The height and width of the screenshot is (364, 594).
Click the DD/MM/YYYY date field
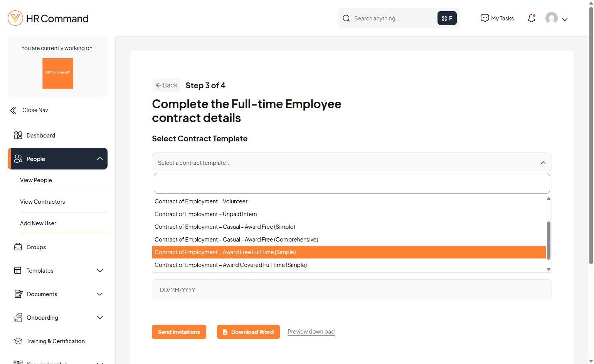[x=352, y=290]
